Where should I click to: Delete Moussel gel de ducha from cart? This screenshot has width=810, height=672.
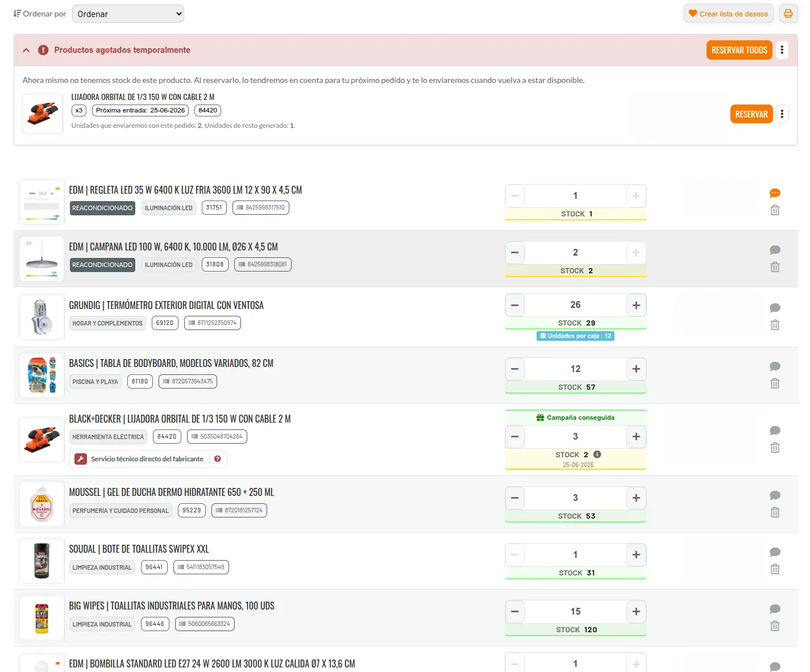pyautogui.click(x=775, y=512)
